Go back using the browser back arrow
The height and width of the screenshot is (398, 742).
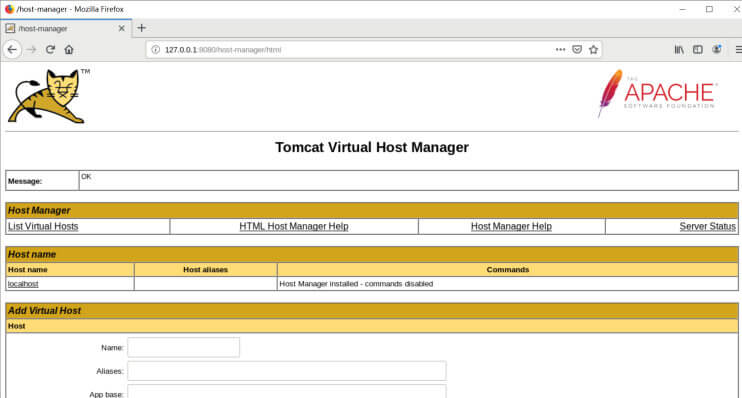12,49
